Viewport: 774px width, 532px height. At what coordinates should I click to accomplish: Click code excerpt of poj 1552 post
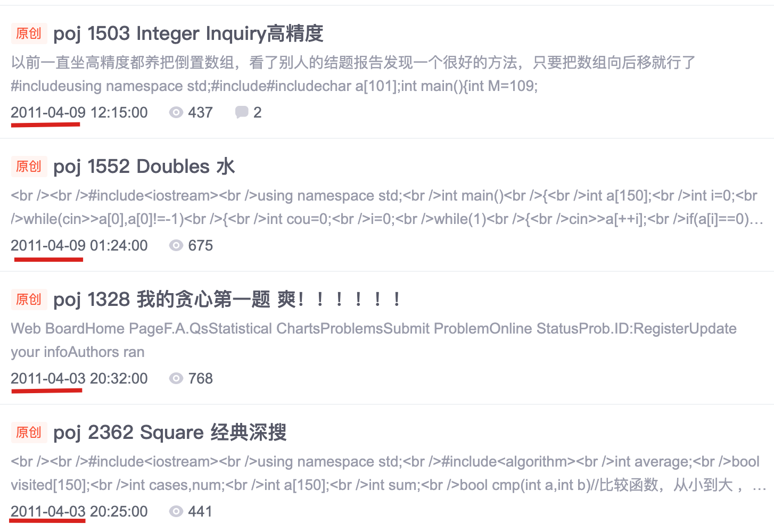(x=387, y=207)
